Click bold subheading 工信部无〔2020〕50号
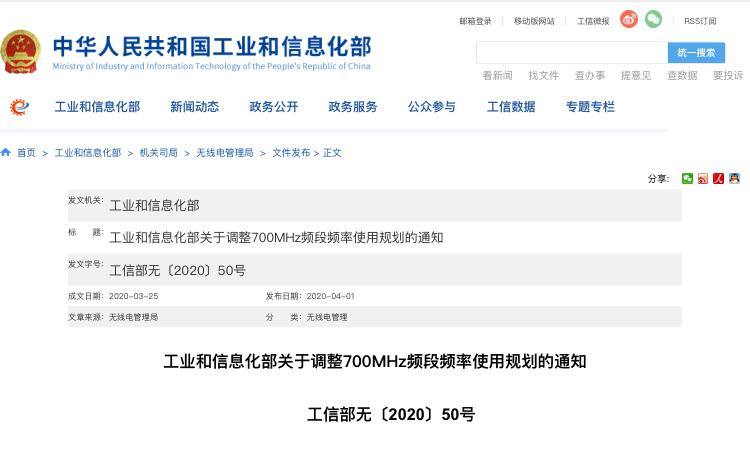This screenshot has width=750, height=459. (x=391, y=414)
